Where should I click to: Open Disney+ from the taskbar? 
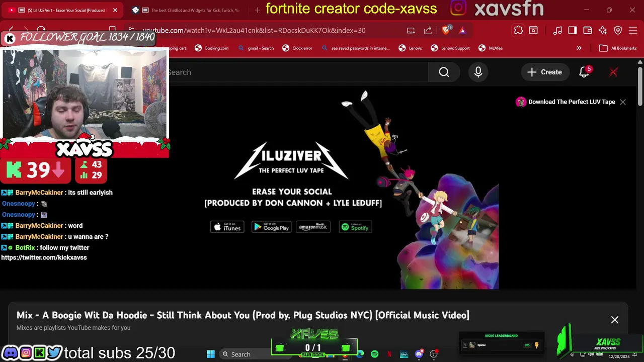point(404,354)
